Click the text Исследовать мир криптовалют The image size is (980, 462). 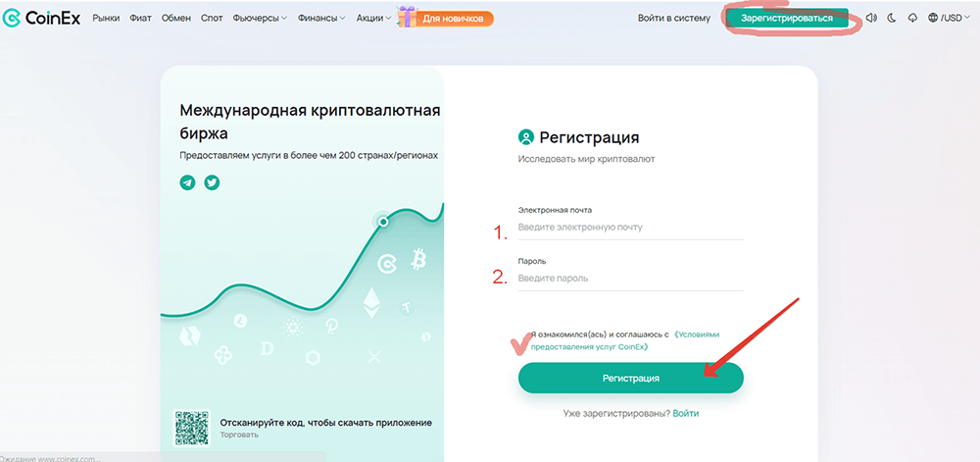point(586,160)
